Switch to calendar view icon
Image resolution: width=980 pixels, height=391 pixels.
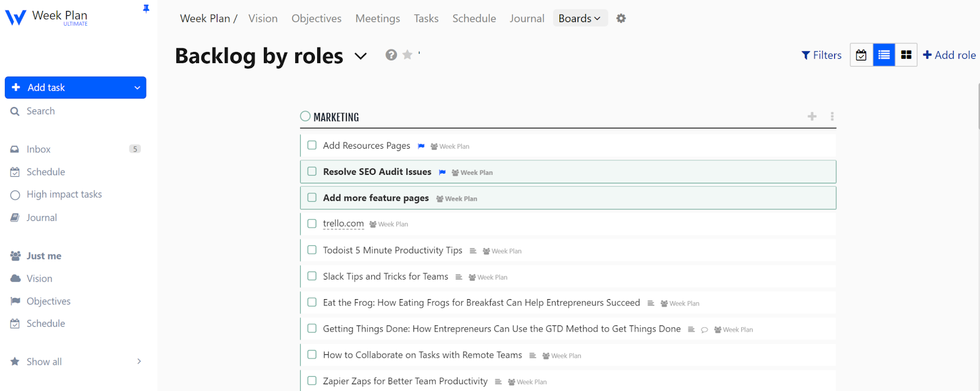(861, 55)
